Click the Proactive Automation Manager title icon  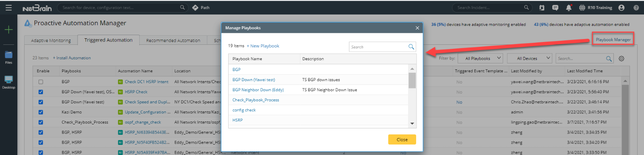pos(28,23)
